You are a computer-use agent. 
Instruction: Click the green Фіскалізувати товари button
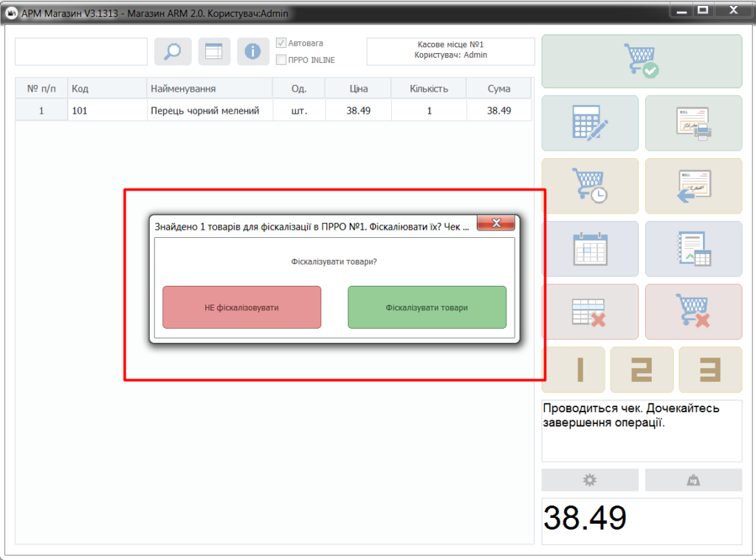coord(427,307)
